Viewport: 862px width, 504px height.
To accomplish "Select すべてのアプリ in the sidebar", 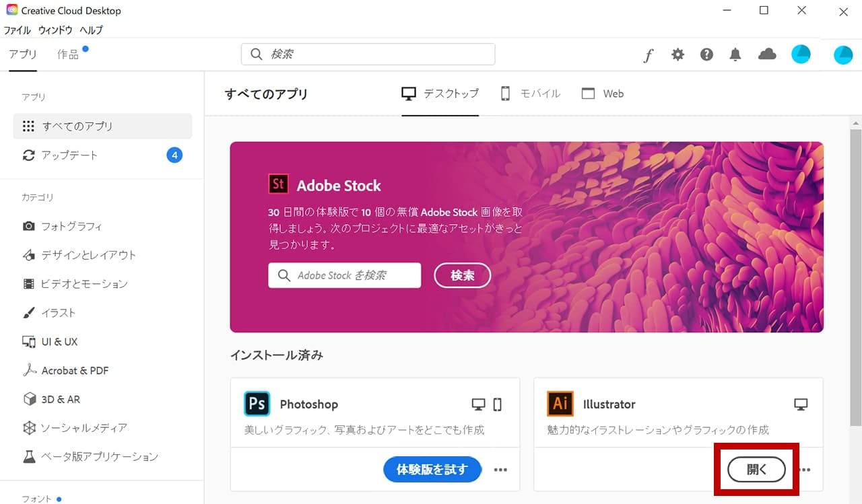I will [102, 126].
